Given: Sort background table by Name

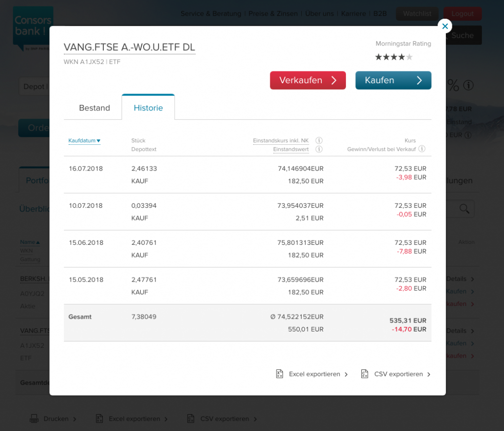Looking at the screenshot, I should [30, 242].
